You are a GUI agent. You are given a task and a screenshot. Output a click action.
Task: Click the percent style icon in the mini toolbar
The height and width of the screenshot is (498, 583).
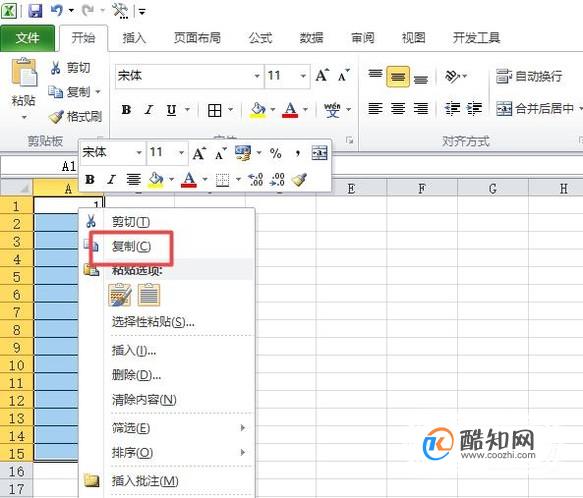pyautogui.click(x=275, y=153)
